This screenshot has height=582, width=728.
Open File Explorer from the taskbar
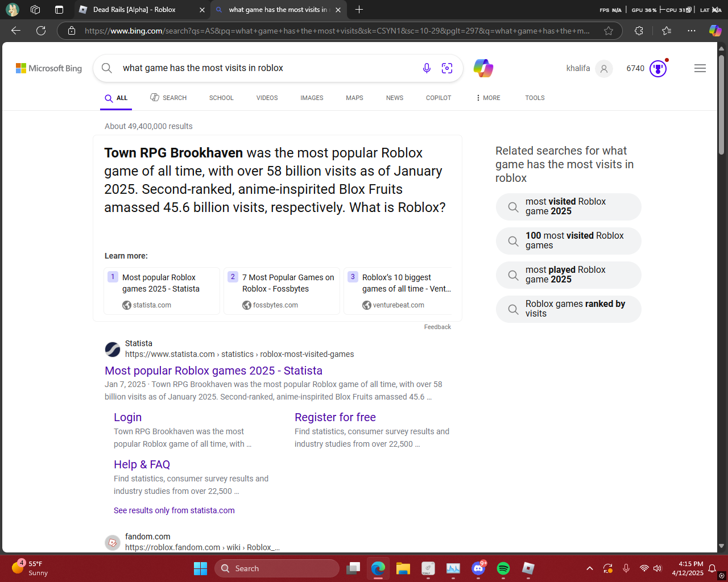pyautogui.click(x=403, y=568)
